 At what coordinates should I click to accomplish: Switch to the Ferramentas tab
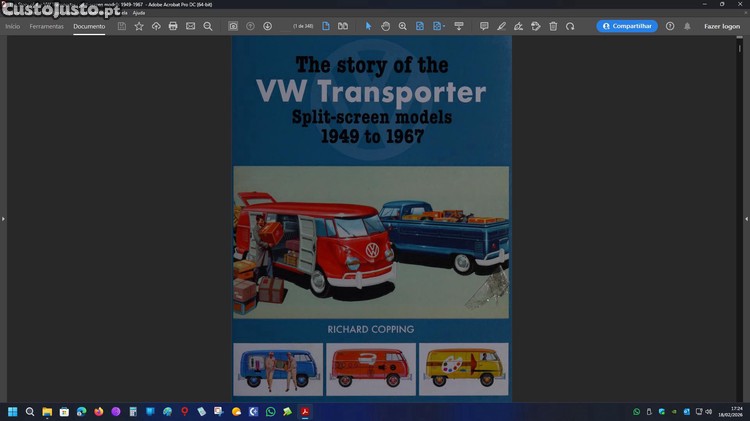[x=46, y=26]
